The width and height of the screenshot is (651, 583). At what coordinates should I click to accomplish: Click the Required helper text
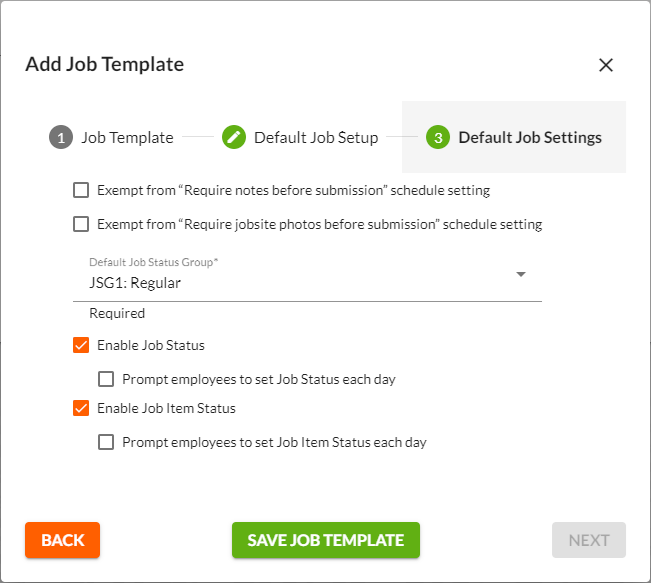[x=117, y=313]
